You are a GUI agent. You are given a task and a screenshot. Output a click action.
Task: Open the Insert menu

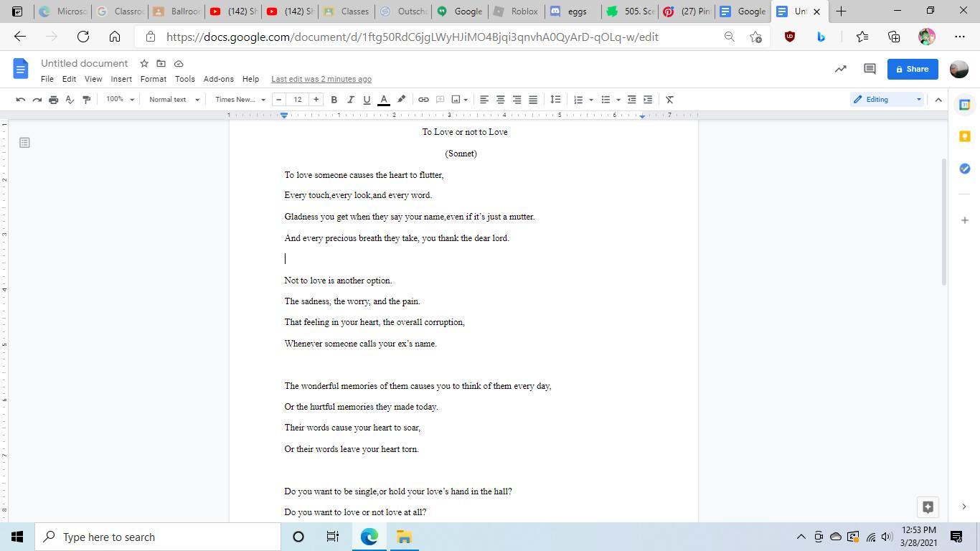click(x=121, y=79)
